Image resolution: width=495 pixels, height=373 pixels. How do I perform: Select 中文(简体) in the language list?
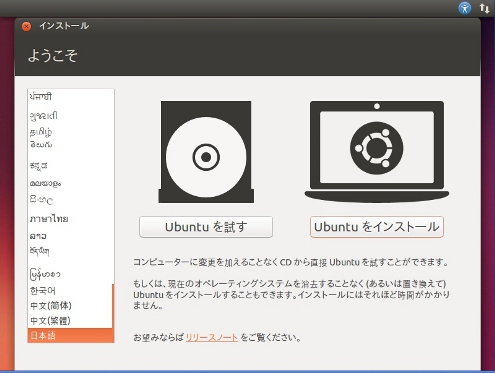tap(70, 306)
